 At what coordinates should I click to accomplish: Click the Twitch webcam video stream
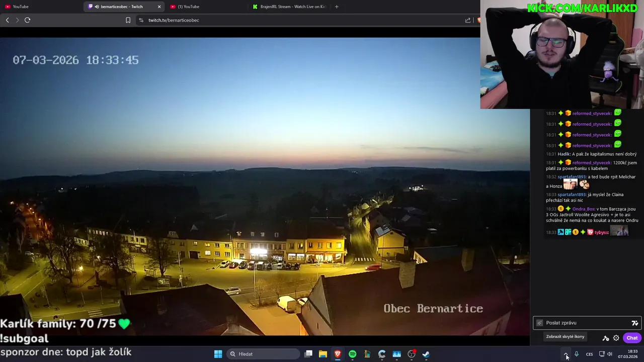(265, 186)
